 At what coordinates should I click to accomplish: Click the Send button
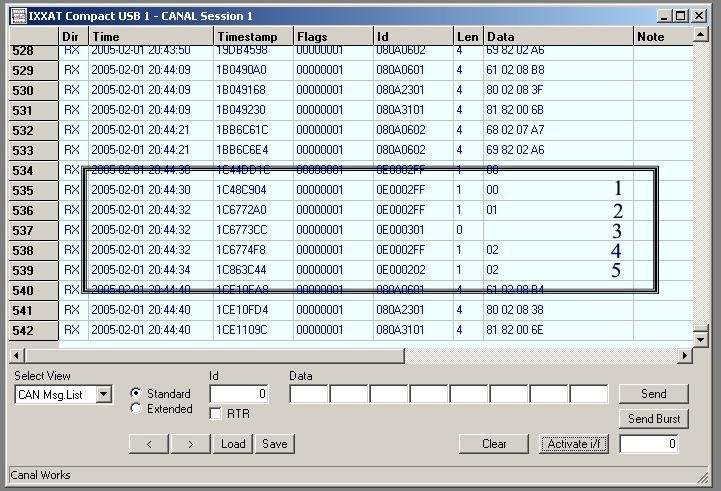[x=654, y=394]
